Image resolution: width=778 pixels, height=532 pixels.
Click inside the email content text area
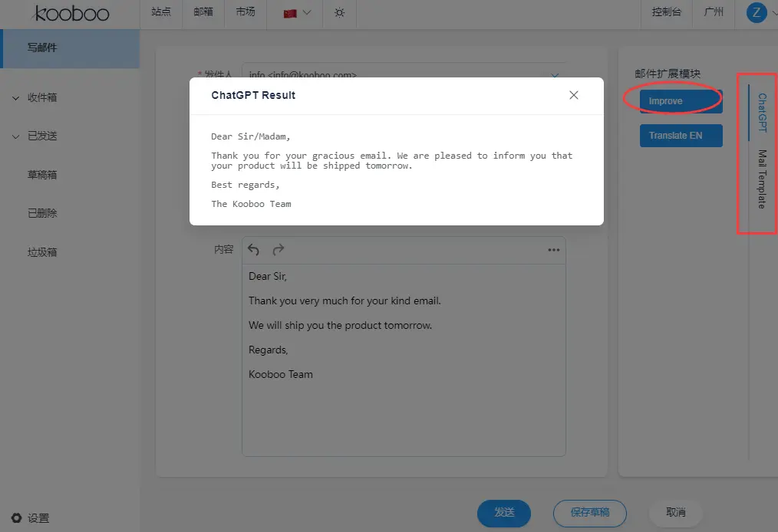(x=403, y=414)
